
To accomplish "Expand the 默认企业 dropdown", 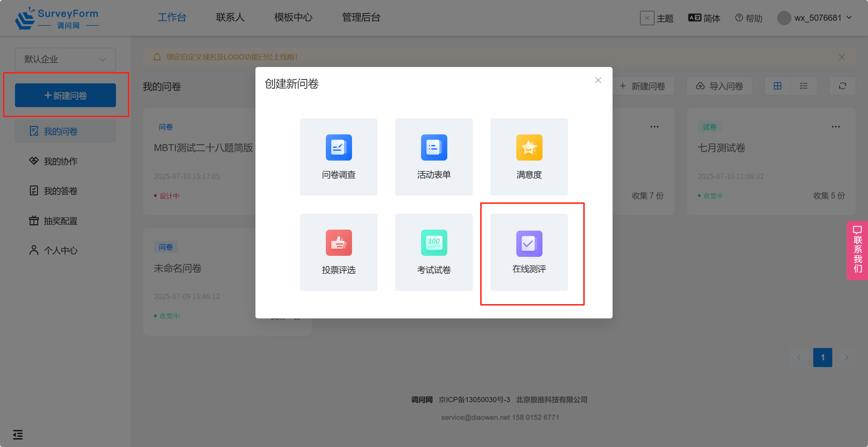I will pyautogui.click(x=65, y=60).
